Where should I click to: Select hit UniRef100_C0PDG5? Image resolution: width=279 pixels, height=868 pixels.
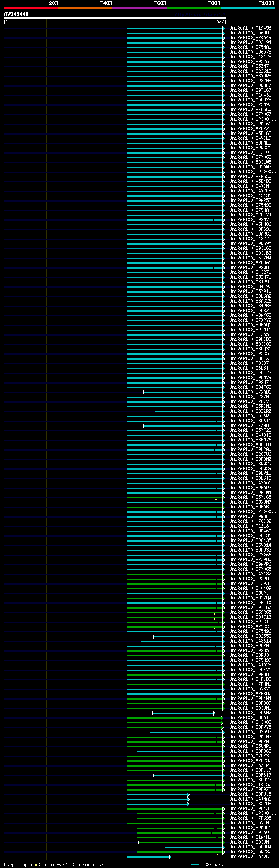coord(250,751)
